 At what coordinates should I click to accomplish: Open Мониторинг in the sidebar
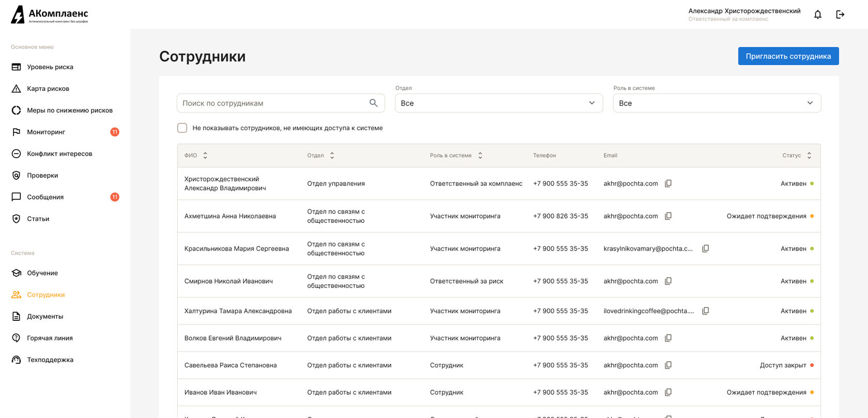point(46,132)
